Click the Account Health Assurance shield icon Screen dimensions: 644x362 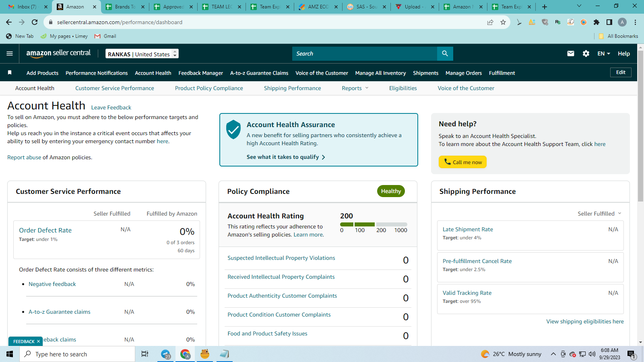pos(233,129)
